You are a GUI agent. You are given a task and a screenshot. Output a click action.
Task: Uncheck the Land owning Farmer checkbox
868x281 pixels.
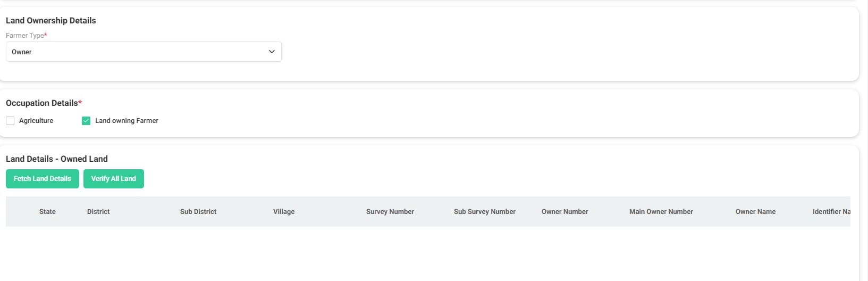[86, 121]
